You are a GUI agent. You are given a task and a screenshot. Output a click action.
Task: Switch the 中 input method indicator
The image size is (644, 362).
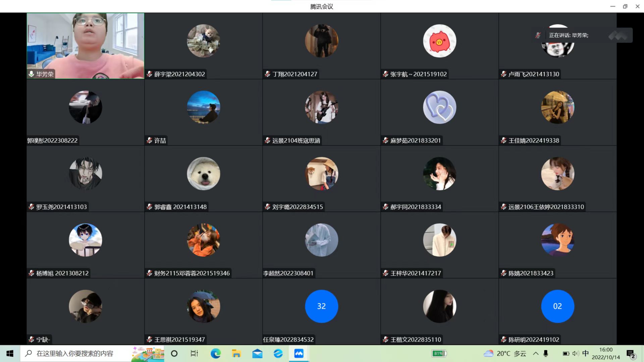coord(585,353)
